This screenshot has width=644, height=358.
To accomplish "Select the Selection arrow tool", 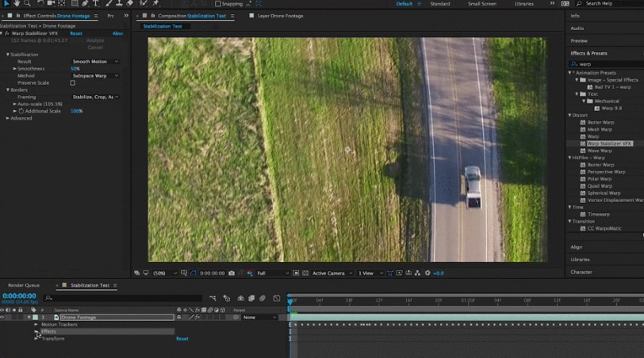I will [6, 3].
